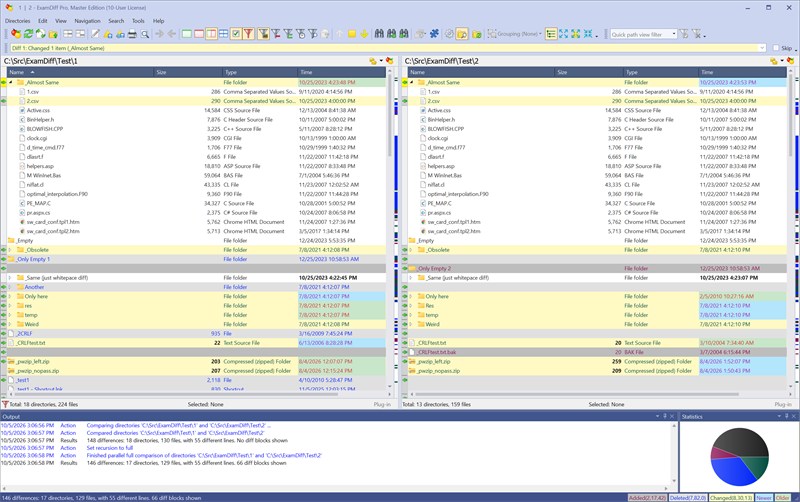Click the Compare directories toolbar icon
The width and height of the screenshot is (800, 502).
point(16,34)
